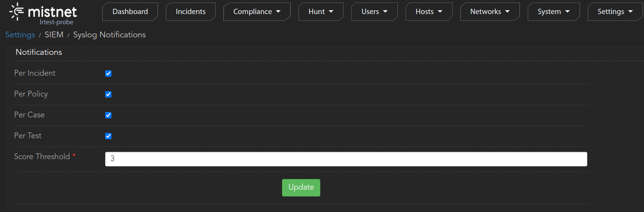This screenshot has width=644, height=212.
Task: Open the System dropdown menu
Action: coord(553,12)
